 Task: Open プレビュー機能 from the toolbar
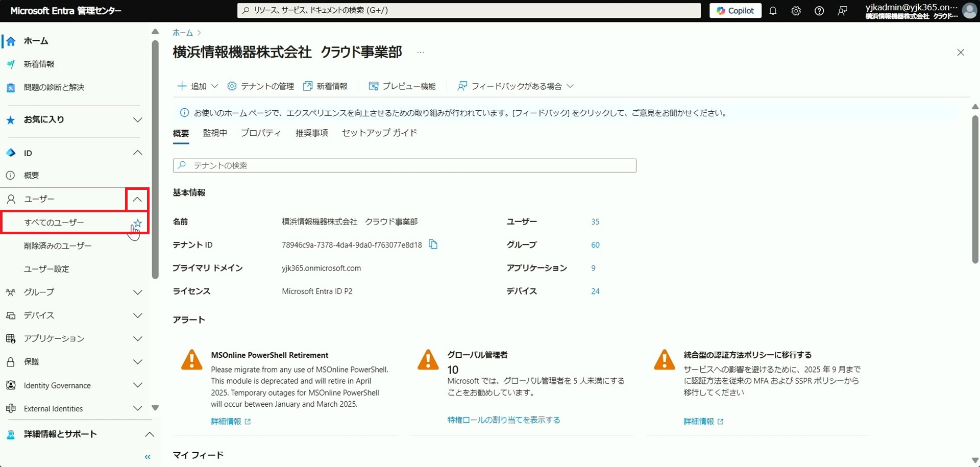click(402, 86)
